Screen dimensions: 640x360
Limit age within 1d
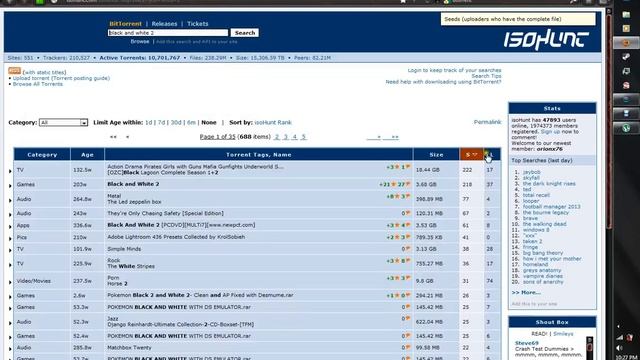pos(149,122)
